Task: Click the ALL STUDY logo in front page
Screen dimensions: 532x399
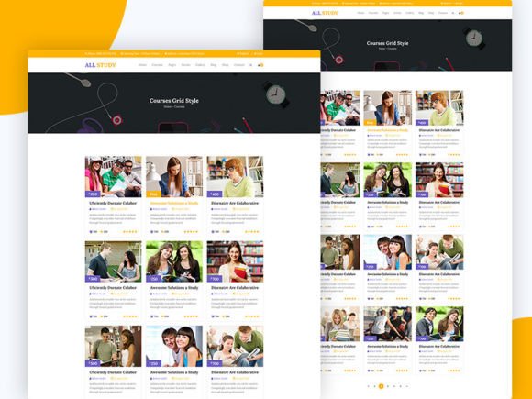Action: (x=100, y=65)
